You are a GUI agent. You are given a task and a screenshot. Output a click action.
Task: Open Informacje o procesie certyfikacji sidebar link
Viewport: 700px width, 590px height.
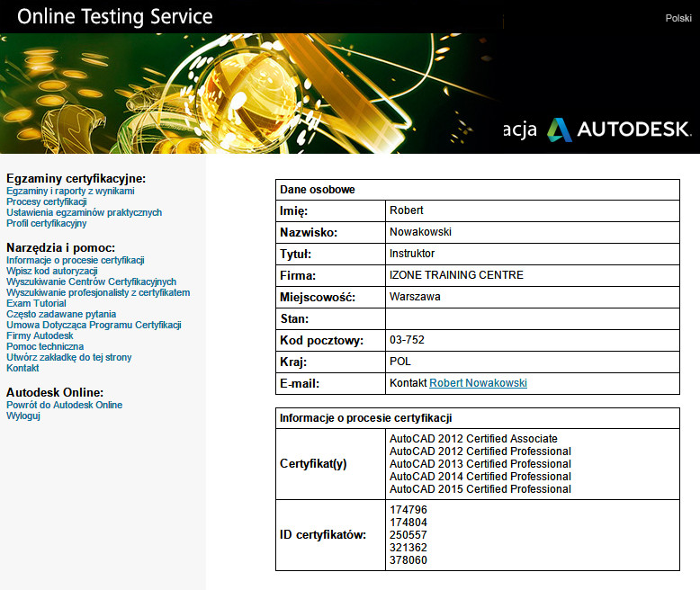(75, 260)
